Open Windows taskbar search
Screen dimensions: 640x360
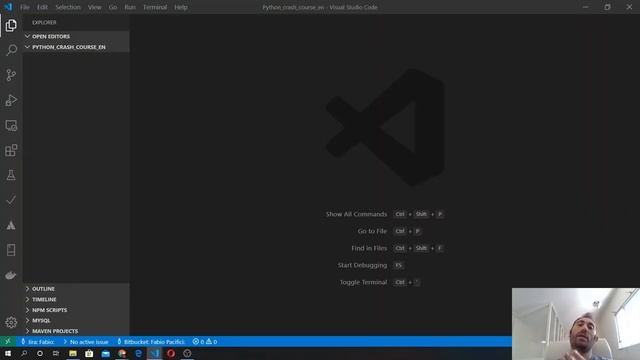(x=24, y=353)
